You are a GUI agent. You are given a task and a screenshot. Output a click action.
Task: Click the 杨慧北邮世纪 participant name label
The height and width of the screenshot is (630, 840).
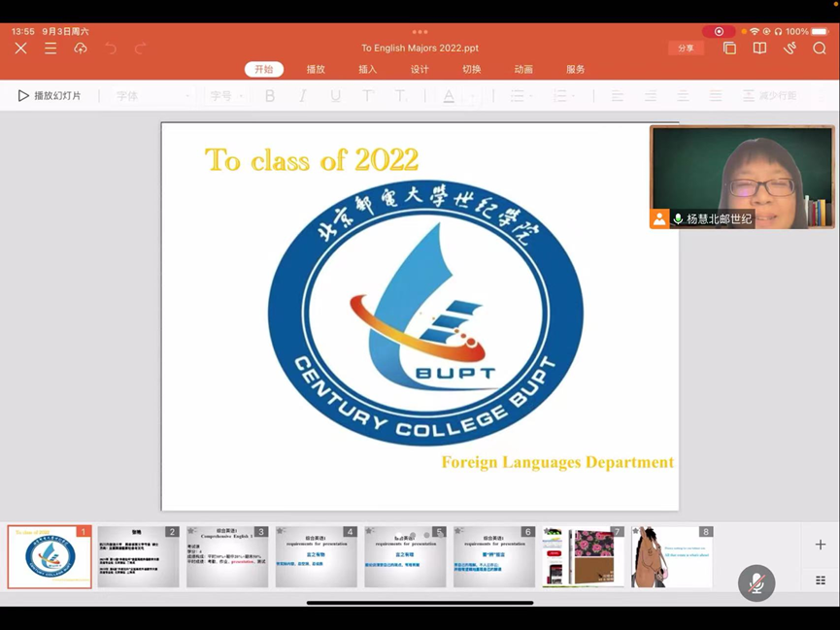719,218
